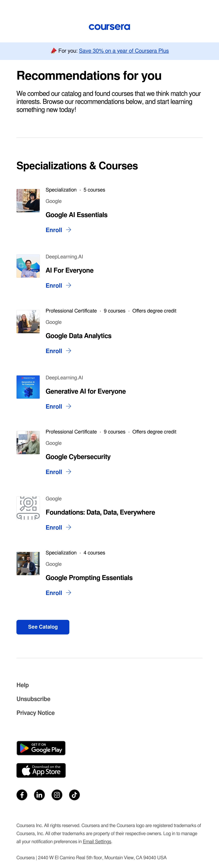The width and height of the screenshot is (219, 868).
Task: Enroll in AI For Everyone
Action: pos(54,286)
